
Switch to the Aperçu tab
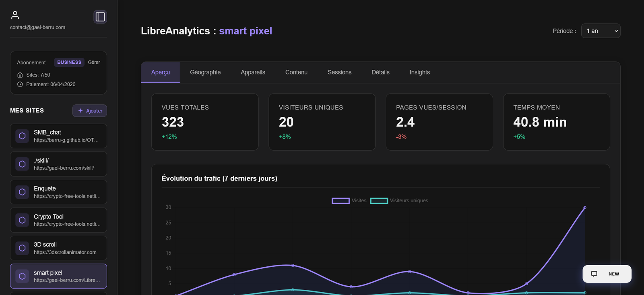[161, 73]
